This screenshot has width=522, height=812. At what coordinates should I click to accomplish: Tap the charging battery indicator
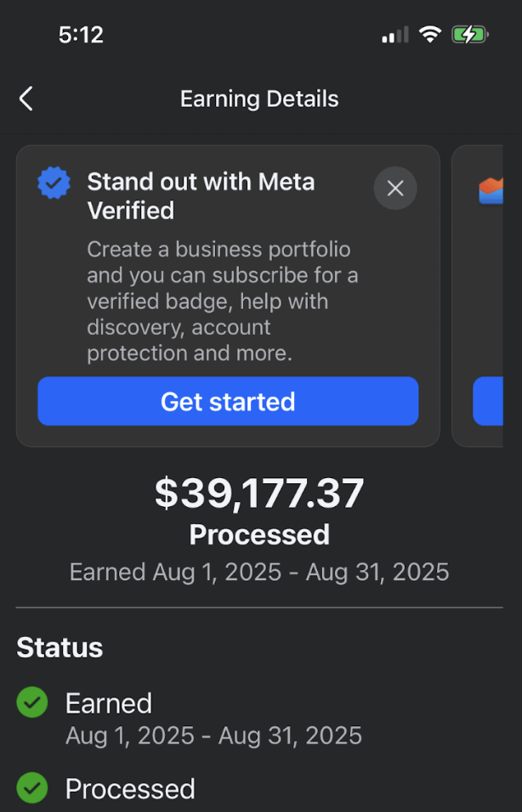coord(468,35)
